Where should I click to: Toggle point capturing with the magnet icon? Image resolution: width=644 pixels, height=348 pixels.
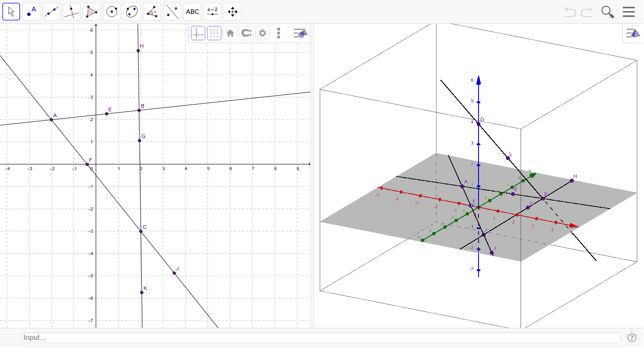pyautogui.click(x=246, y=33)
